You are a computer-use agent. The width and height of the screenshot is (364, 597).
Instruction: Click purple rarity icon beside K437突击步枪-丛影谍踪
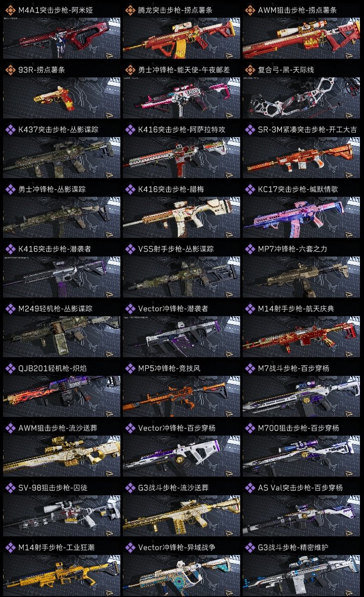point(11,130)
